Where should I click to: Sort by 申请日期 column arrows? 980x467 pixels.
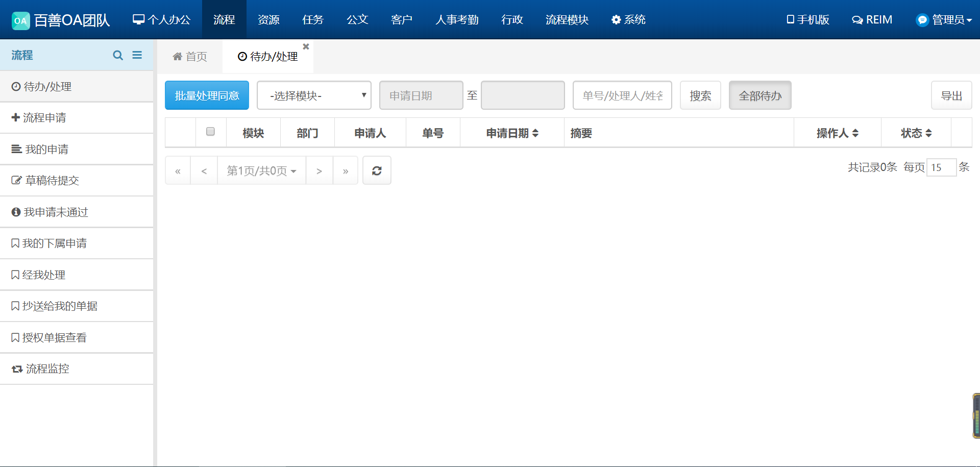click(535, 133)
